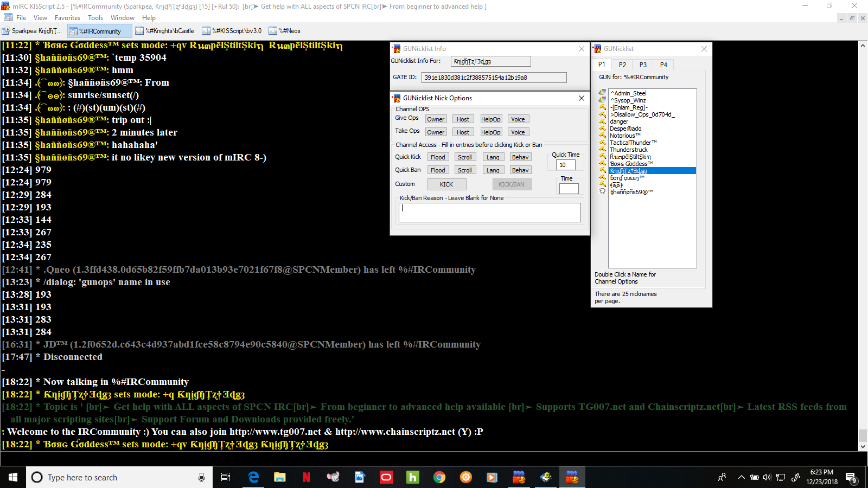Image resolution: width=868 pixels, height=488 pixels.
Task: Click the microphone icon in the search box
Action: click(201, 477)
